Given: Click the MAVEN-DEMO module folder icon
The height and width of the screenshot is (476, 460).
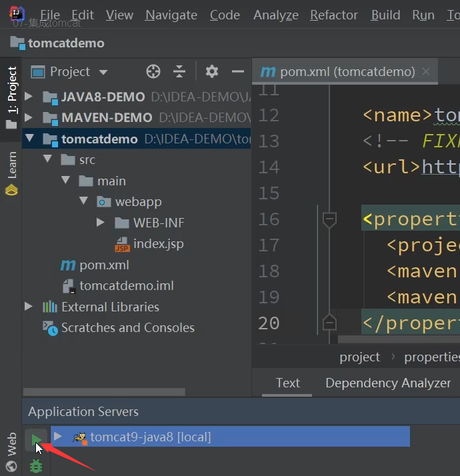Looking at the screenshot, I should point(50,118).
